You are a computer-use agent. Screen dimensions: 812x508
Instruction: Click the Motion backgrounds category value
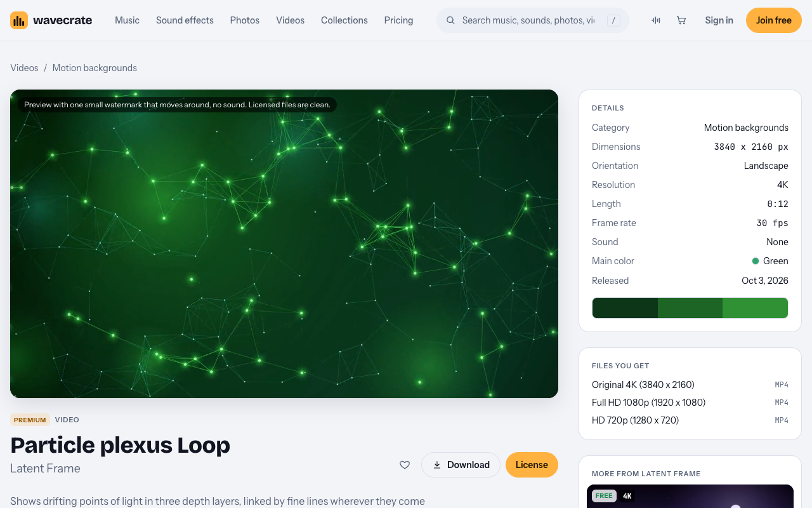tap(746, 128)
